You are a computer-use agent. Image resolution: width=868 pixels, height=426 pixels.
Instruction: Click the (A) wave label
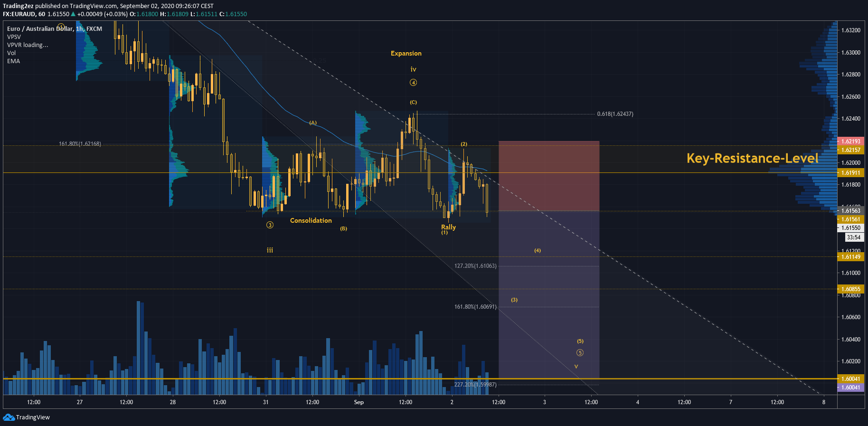(313, 123)
